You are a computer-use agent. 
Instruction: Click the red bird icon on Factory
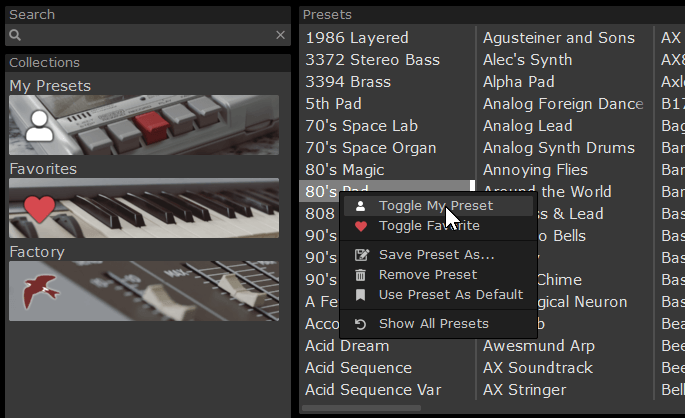41,291
